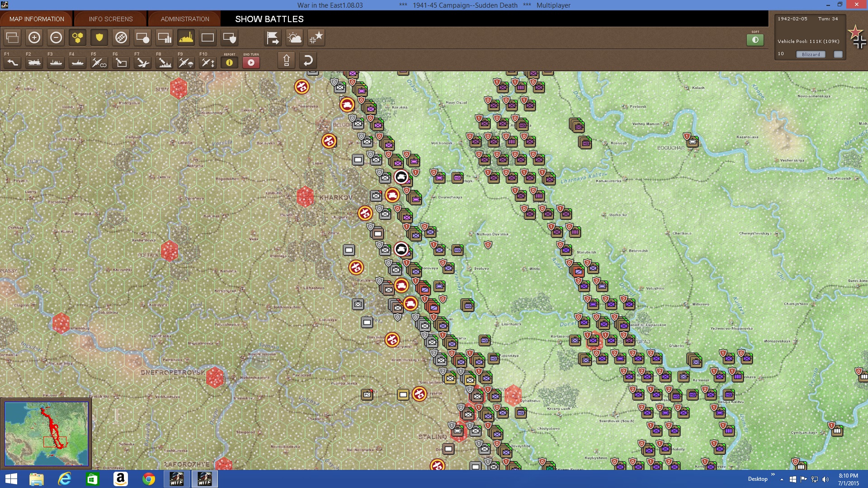Show hidden system tray icons arrow
This screenshot has width=868, height=488.
coord(782,479)
